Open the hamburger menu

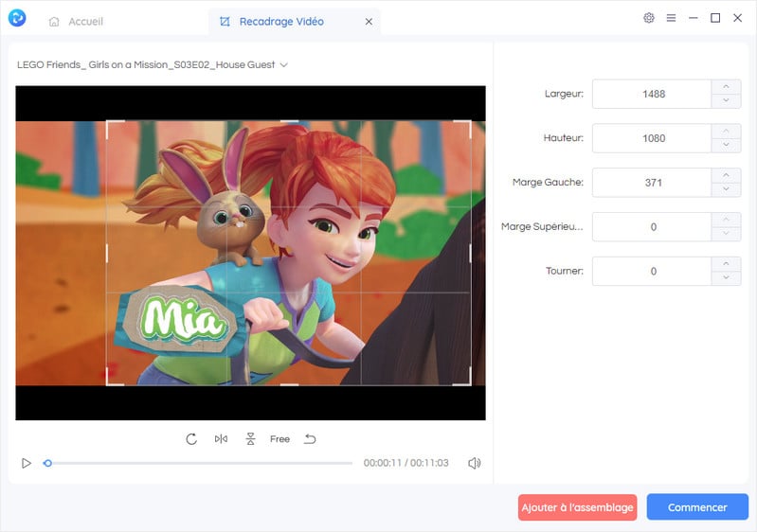tap(671, 18)
